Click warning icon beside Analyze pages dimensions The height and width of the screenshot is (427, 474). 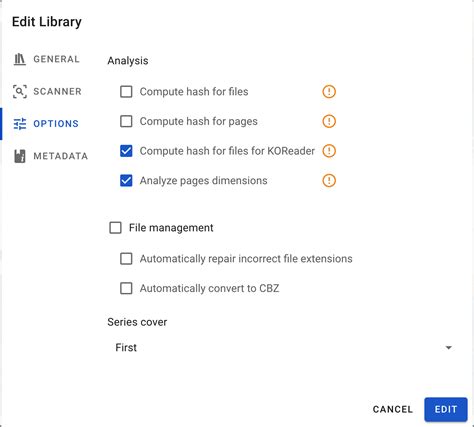(x=329, y=180)
